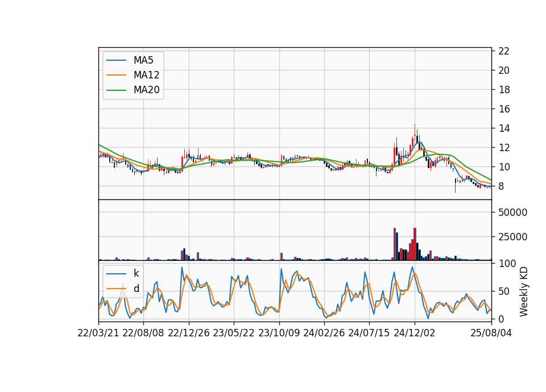Click the 23/05/22 date tick label
The height and width of the screenshot is (392, 546).
click(234, 333)
